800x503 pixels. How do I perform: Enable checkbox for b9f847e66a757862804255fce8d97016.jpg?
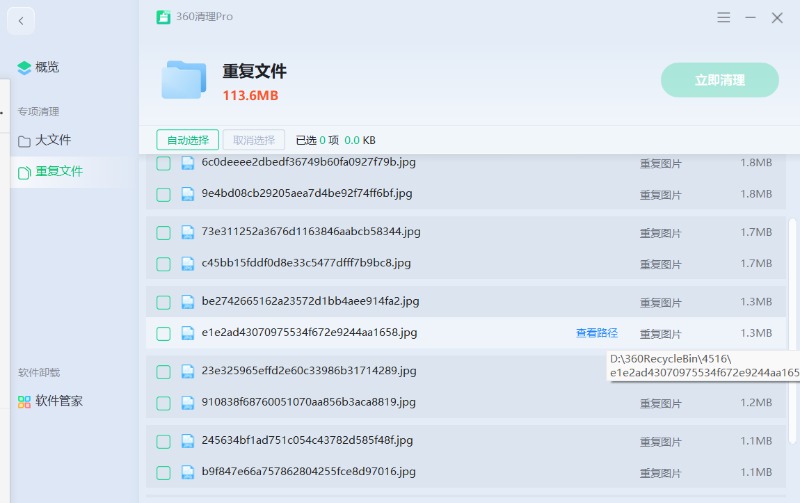[x=163, y=472]
